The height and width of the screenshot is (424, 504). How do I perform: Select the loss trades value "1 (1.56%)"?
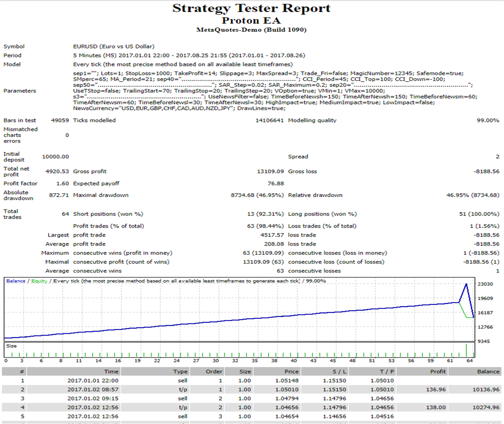coord(485,226)
